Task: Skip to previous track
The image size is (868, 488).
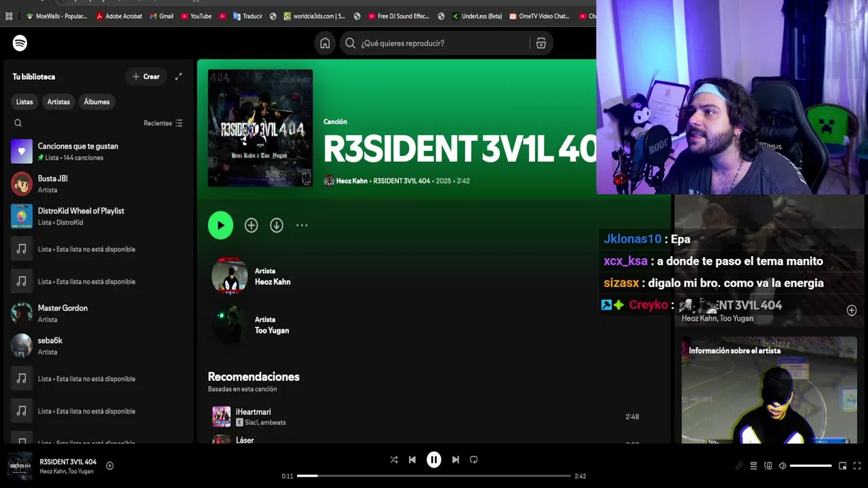Action: (412, 460)
